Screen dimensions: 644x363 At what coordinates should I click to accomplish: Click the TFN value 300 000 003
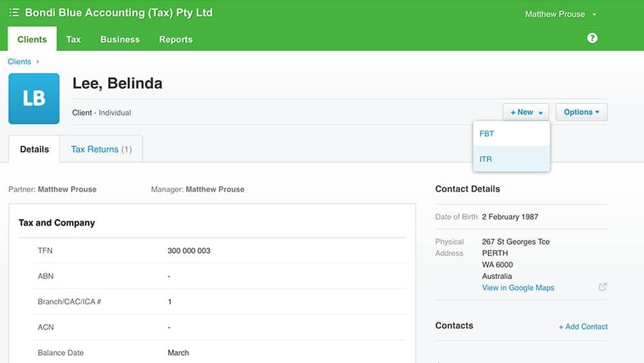click(x=189, y=251)
